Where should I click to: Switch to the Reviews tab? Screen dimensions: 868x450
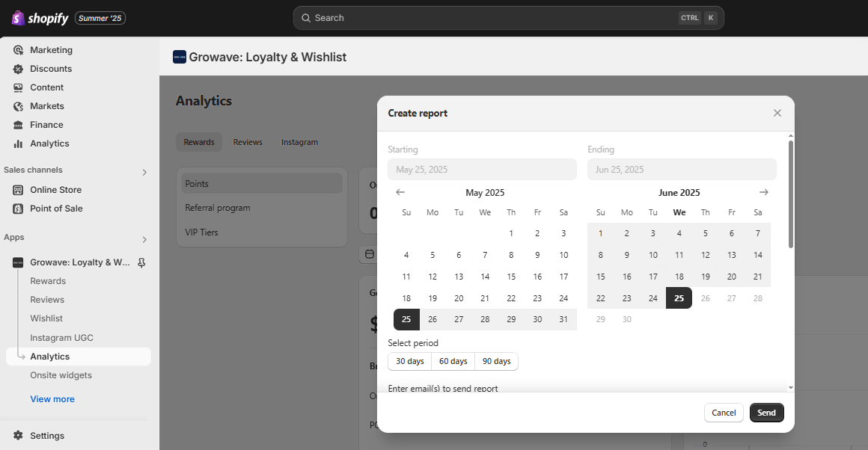[x=248, y=142]
